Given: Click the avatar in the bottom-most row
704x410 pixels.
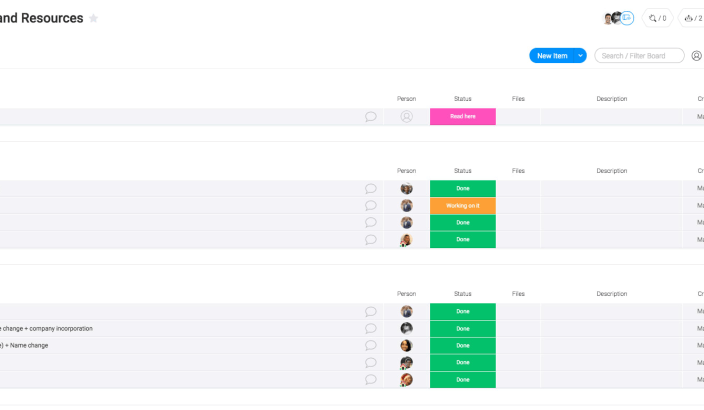Looking at the screenshot, I should (406, 380).
